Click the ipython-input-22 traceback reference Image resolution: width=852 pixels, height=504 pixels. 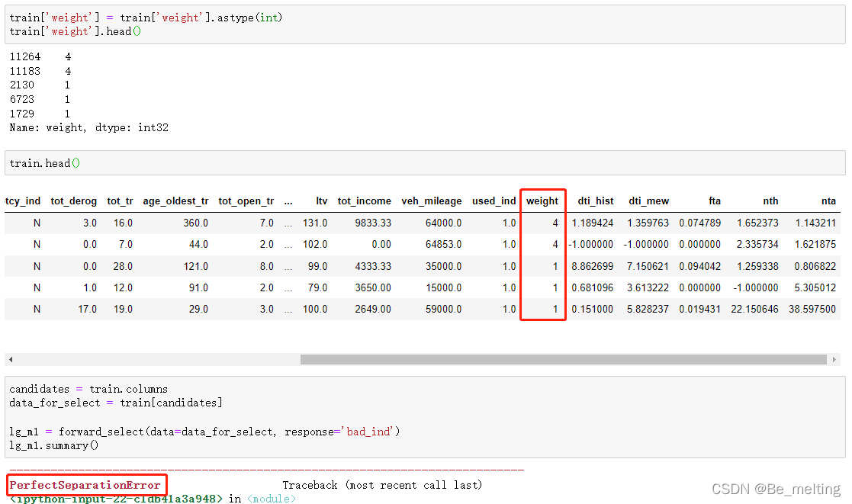coord(116,499)
